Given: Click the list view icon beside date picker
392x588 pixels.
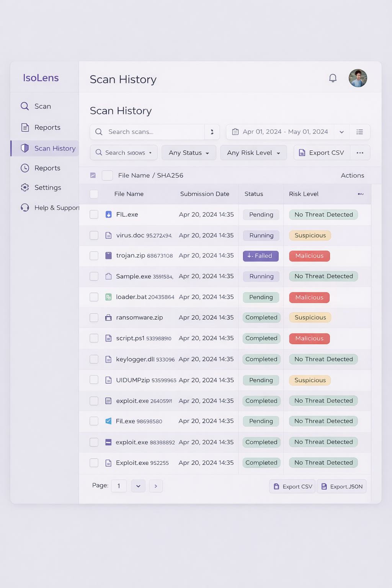Looking at the screenshot, I should click(359, 132).
